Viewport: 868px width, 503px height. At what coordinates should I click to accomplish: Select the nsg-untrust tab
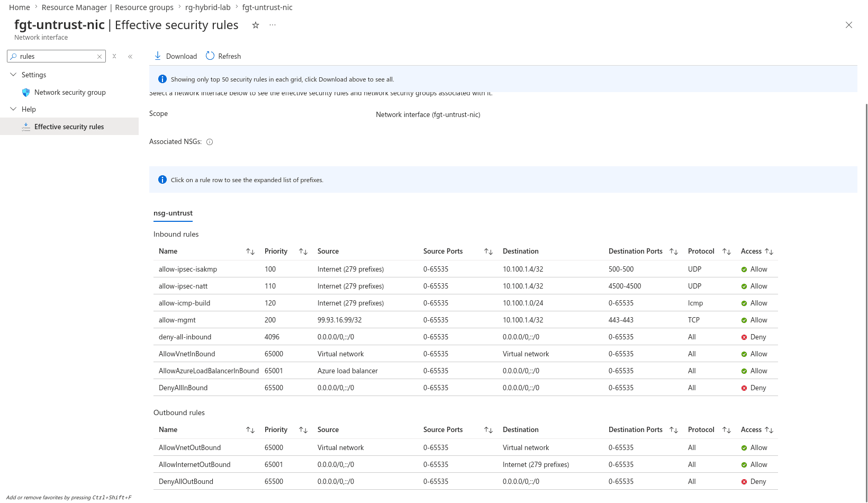[173, 213]
